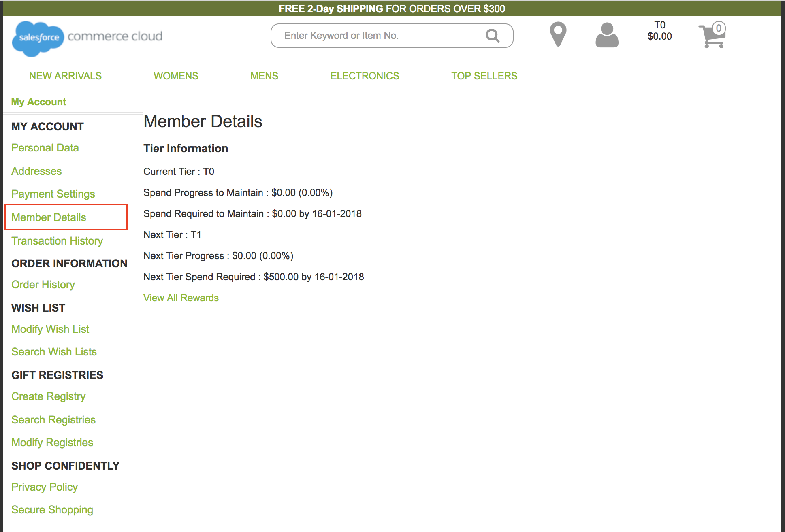Viewport: 785px width, 532px height.
Task: Open the Addresses page
Action: 36,171
